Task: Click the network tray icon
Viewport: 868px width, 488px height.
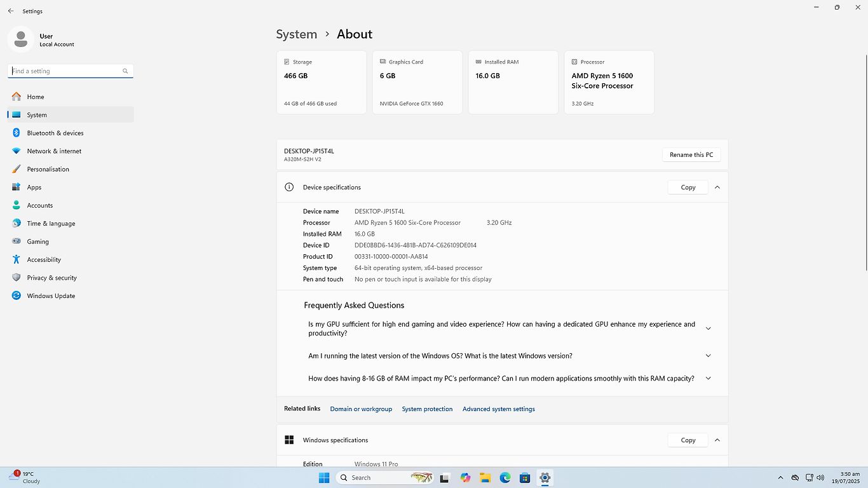Action: point(809,478)
